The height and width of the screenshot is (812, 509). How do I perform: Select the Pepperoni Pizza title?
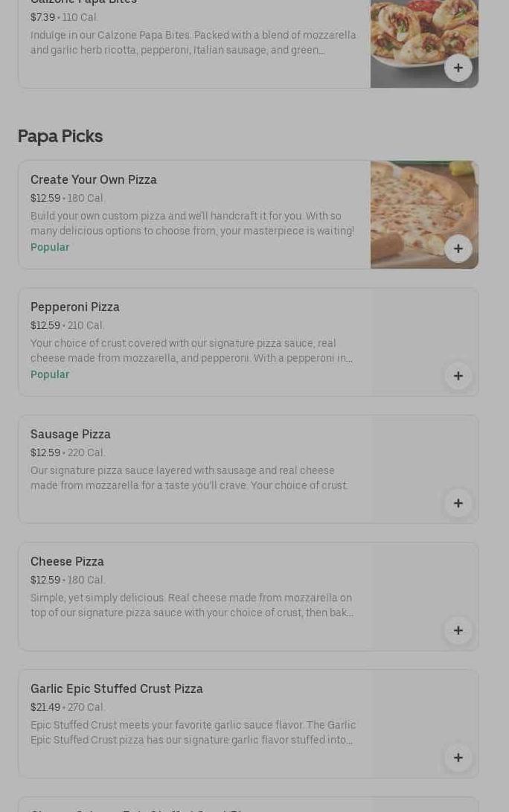(75, 307)
